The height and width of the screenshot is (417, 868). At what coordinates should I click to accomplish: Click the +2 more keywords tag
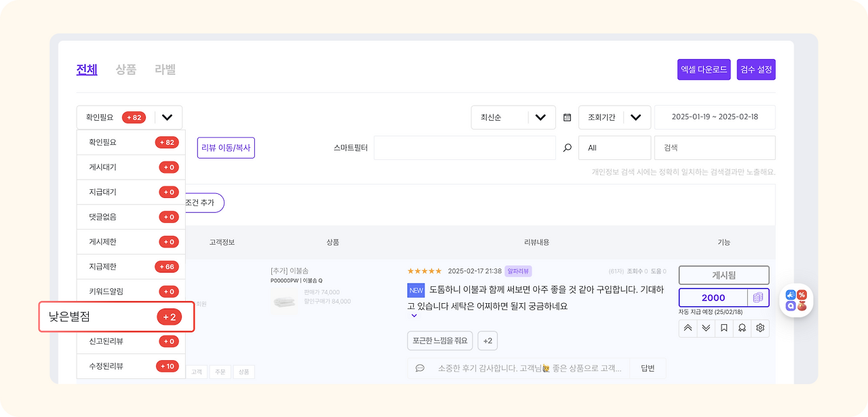[x=488, y=340]
